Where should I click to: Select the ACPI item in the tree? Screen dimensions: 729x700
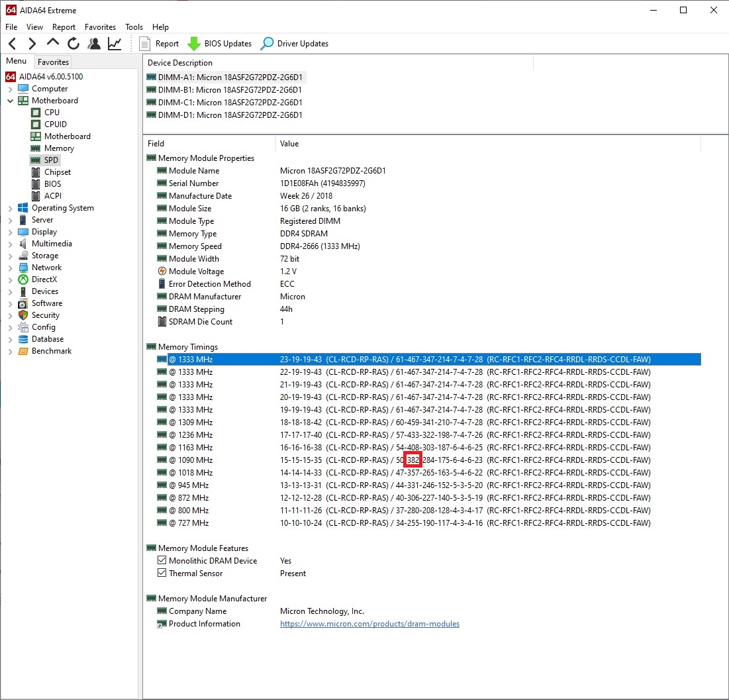click(46, 196)
